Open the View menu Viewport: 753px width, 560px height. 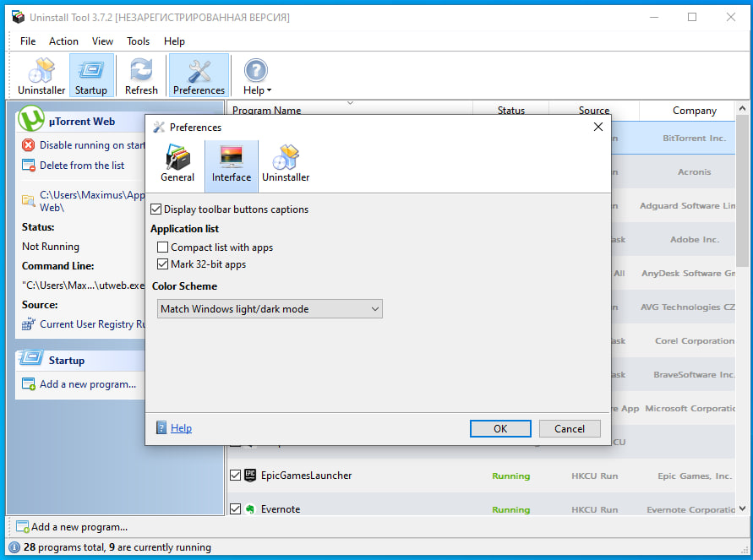point(102,41)
